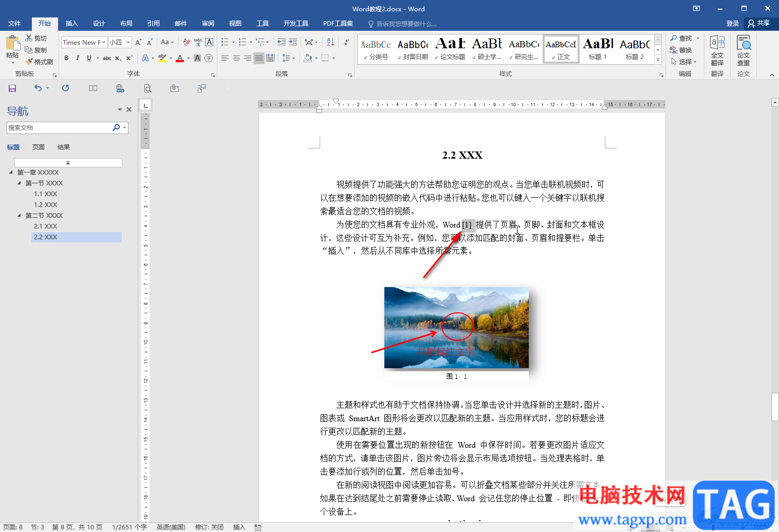Toggle Bold formatting
The width and height of the screenshot is (779, 532).
(66, 58)
